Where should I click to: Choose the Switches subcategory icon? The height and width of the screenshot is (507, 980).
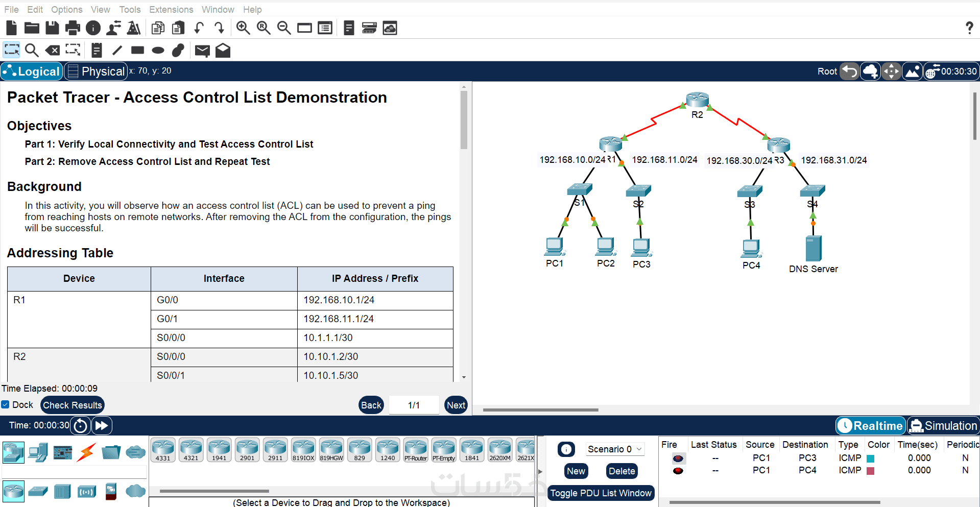(38, 491)
